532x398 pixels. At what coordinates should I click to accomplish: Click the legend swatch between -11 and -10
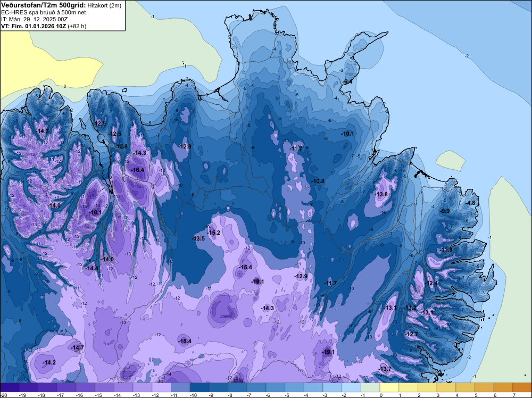pyautogui.click(x=180, y=387)
